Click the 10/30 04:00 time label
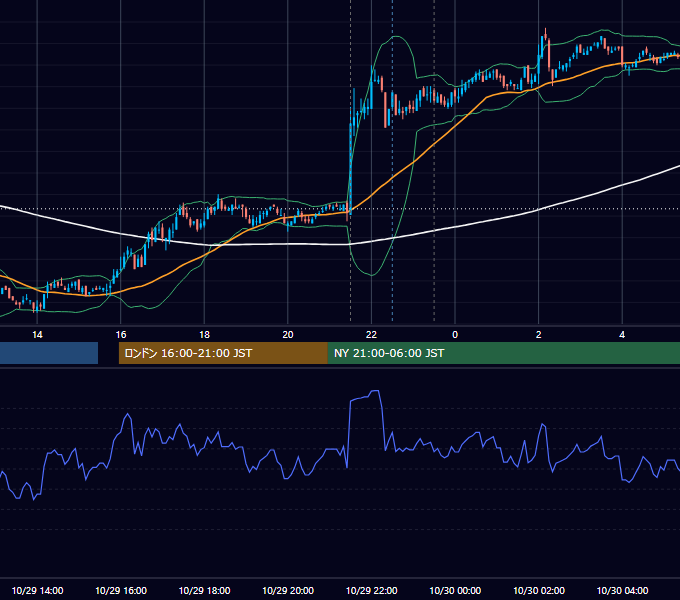The image size is (680, 600). click(622, 590)
